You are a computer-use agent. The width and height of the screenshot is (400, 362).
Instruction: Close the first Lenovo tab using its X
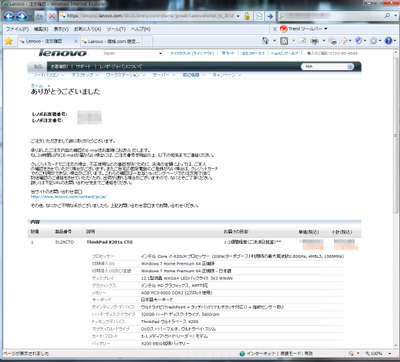[x=76, y=41]
